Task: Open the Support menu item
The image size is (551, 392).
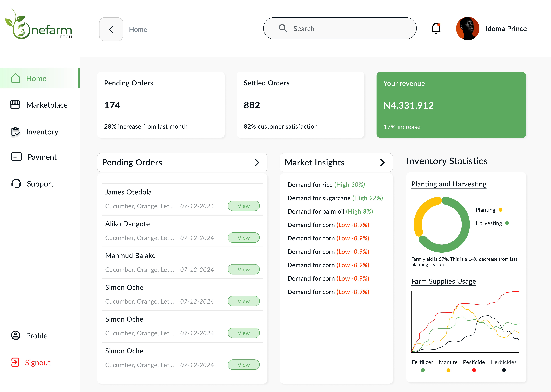Action: click(x=32, y=184)
